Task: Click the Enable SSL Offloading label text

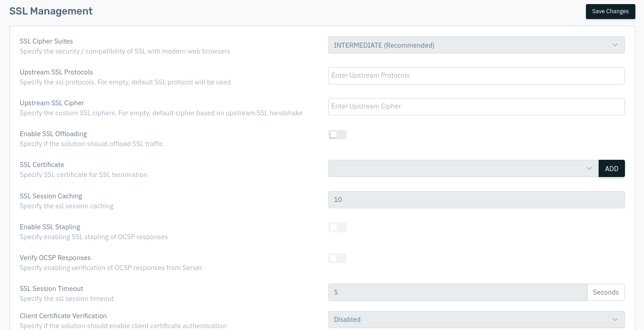Action: (x=53, y=134)
